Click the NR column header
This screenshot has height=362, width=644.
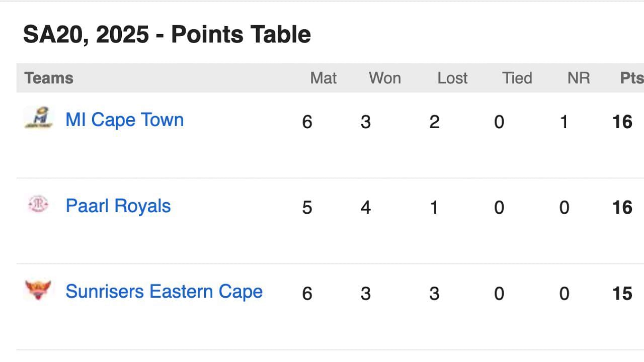point(579,78)
